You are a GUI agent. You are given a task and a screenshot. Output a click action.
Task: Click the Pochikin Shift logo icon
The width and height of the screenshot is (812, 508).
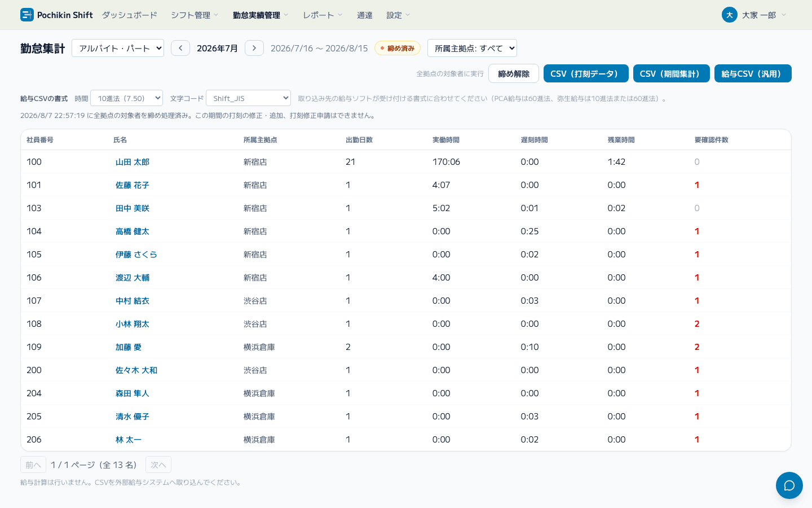click(27, 15)
